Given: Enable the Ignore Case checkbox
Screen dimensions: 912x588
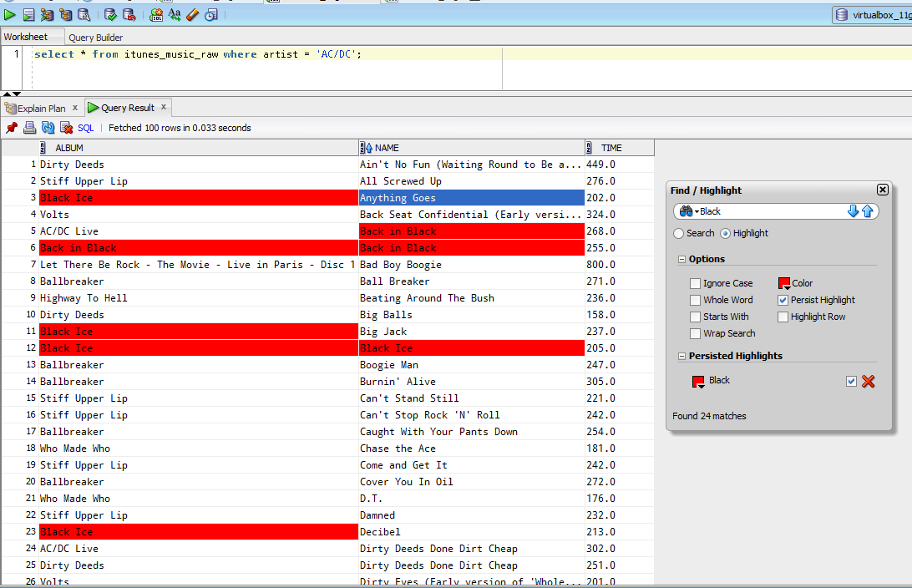Looking at the screenshot, I should pos(695,283).
